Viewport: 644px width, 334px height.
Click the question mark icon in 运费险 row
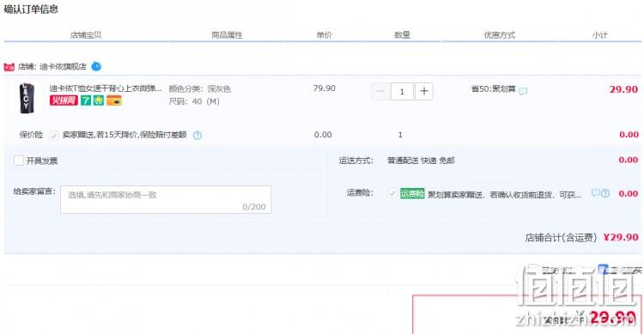pyautogui.click(x=605, y=193)
